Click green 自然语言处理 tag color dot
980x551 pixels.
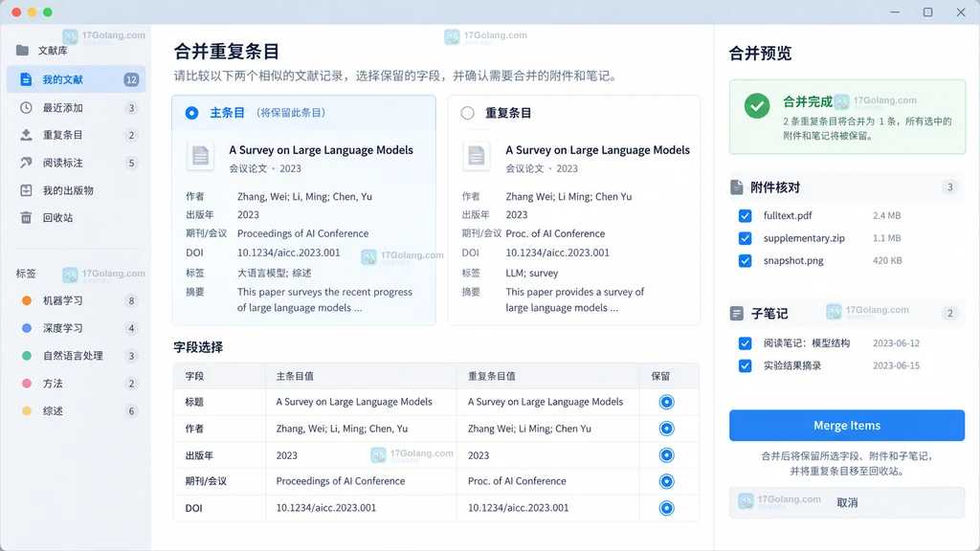point(26,356)
